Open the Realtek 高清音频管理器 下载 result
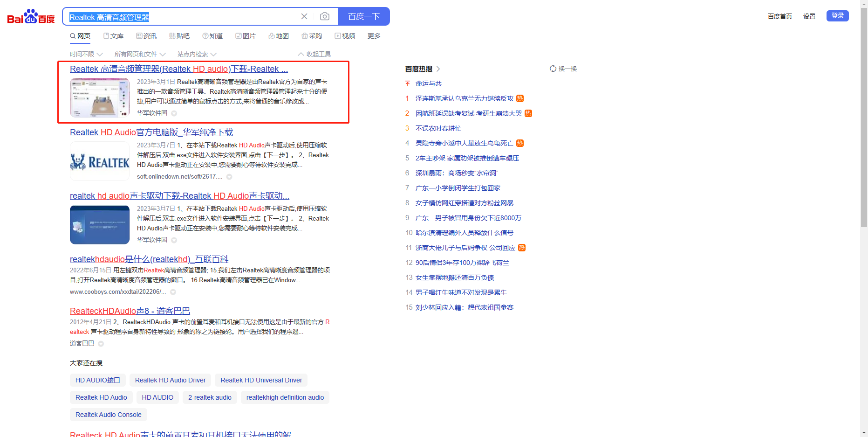This screenshot has height=437, width=868. (x=179, y=69)
